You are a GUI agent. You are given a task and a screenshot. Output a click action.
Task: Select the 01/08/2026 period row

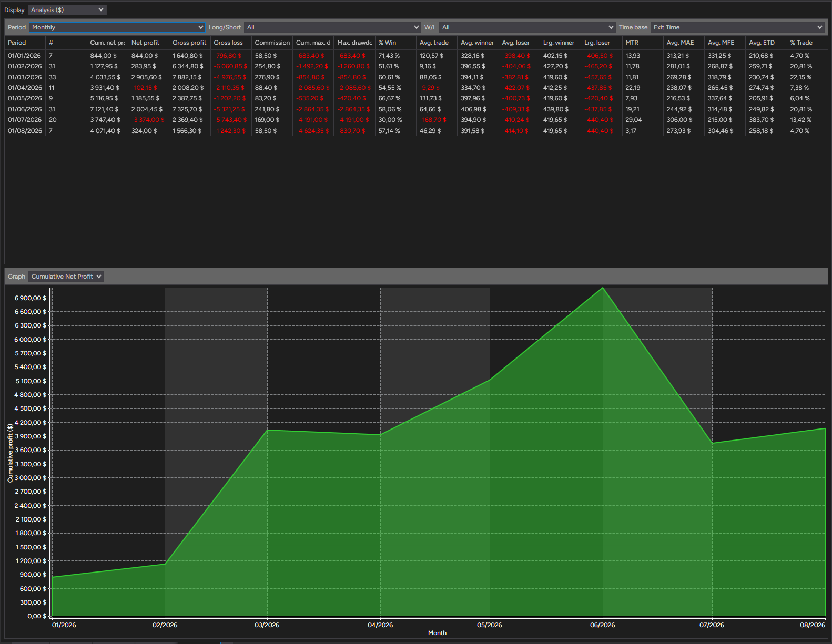pyautogui.click(x=416, y=131)
